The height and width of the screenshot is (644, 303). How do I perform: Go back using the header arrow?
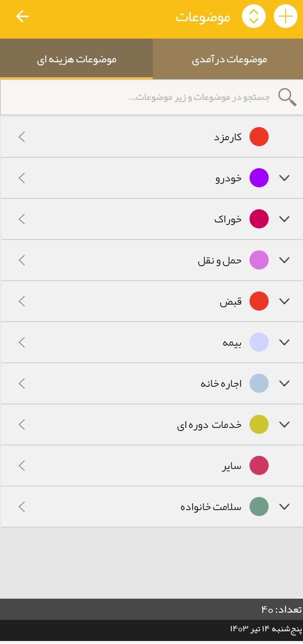pyautogui.click(x=22, y=17)
